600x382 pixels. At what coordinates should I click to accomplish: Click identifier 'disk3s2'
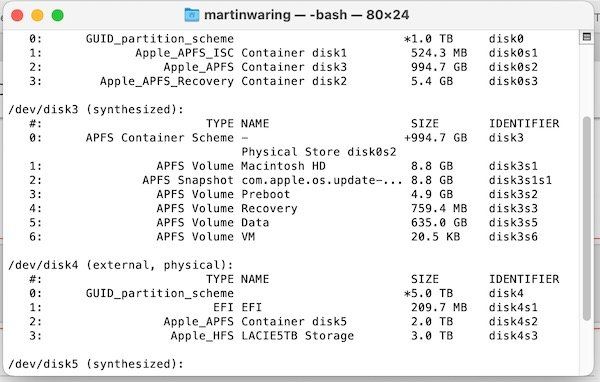pyautogui.click(x=513, y=194)
